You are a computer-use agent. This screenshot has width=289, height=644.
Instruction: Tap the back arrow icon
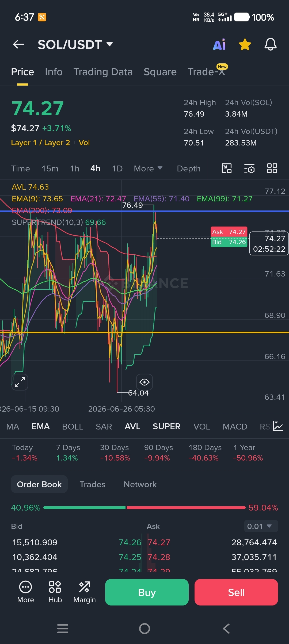click(x=18, y=44)
